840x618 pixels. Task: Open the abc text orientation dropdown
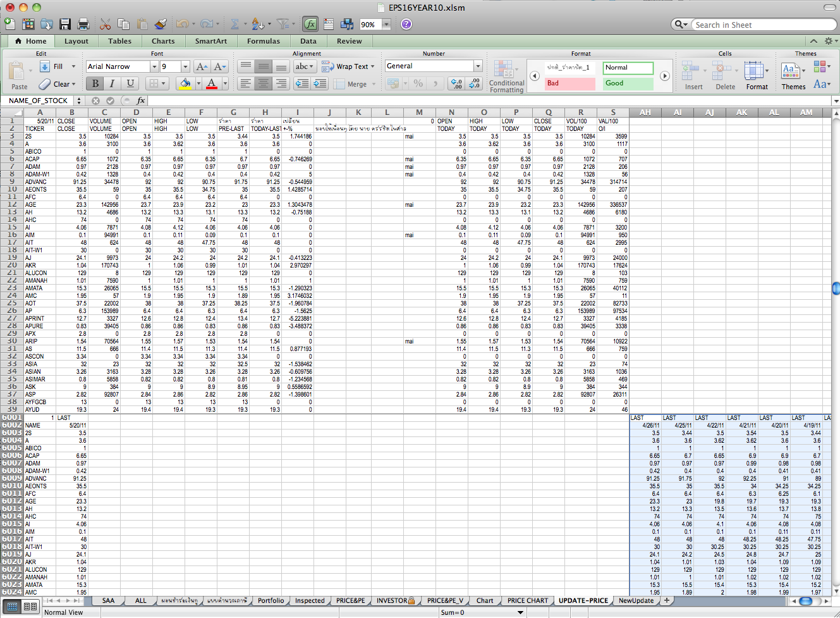click(305, 66)
